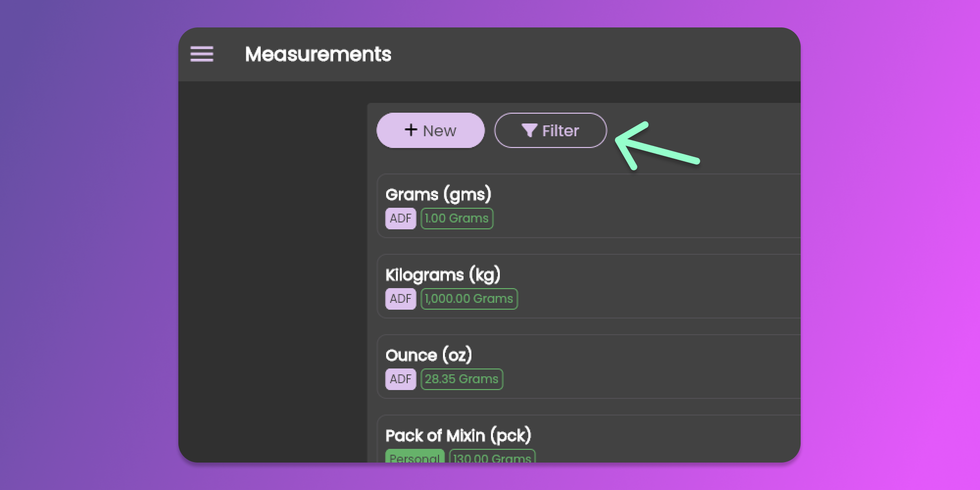Image resolution: width=980 pixels, height=490 pixels.
Task: Click the Measurements page title
Action: pyautogui.click(x=318, y=54)
